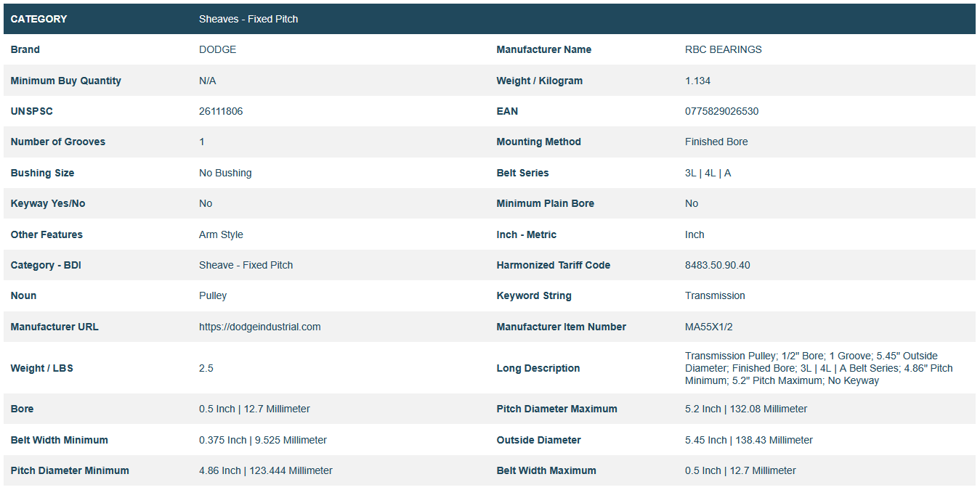980x490 pixels.
Task: Click the Manufacturer URL dodgeindustrial.com link
Action: (259, 327)
